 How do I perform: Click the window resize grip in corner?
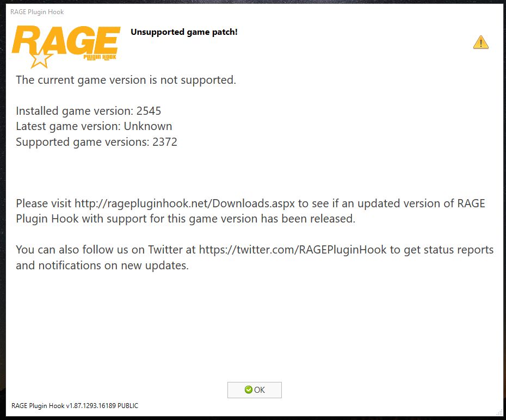click(x=499, y=413)
